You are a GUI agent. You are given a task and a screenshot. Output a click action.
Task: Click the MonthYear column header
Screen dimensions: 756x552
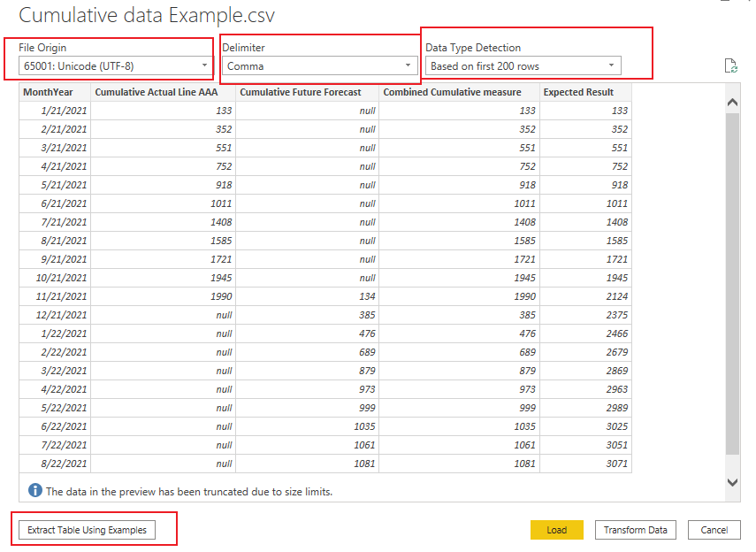[x=55, y=92]
